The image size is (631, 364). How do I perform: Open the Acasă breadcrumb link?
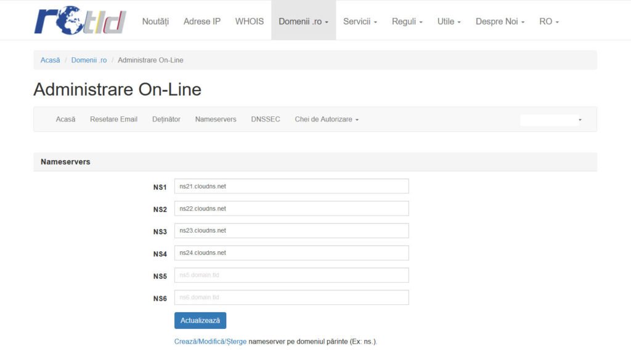(50, 60)
